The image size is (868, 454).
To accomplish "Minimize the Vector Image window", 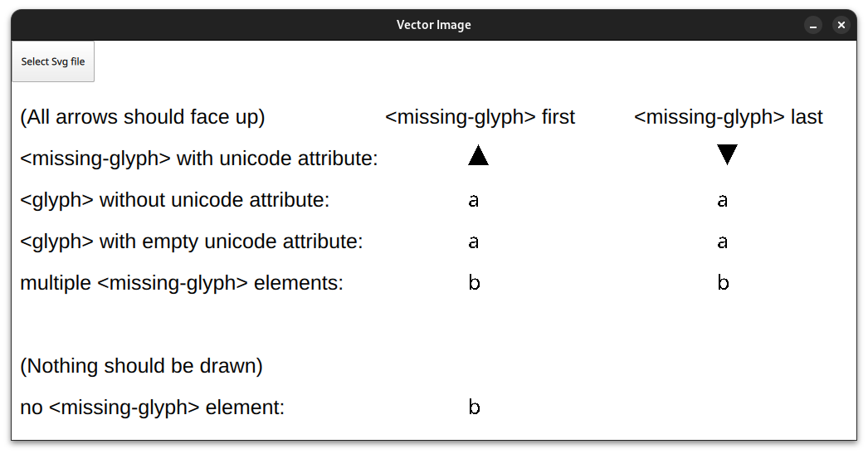I will [x=813, y=25].
